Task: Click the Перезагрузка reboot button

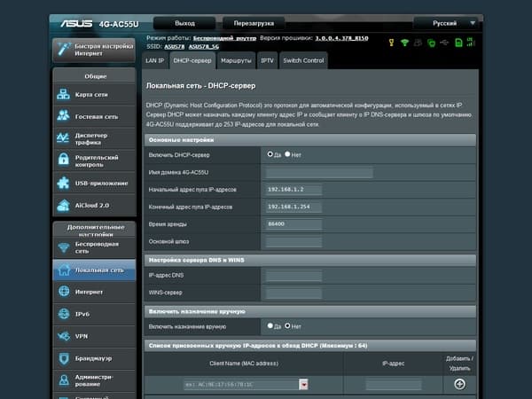Action: pos(254,23)
